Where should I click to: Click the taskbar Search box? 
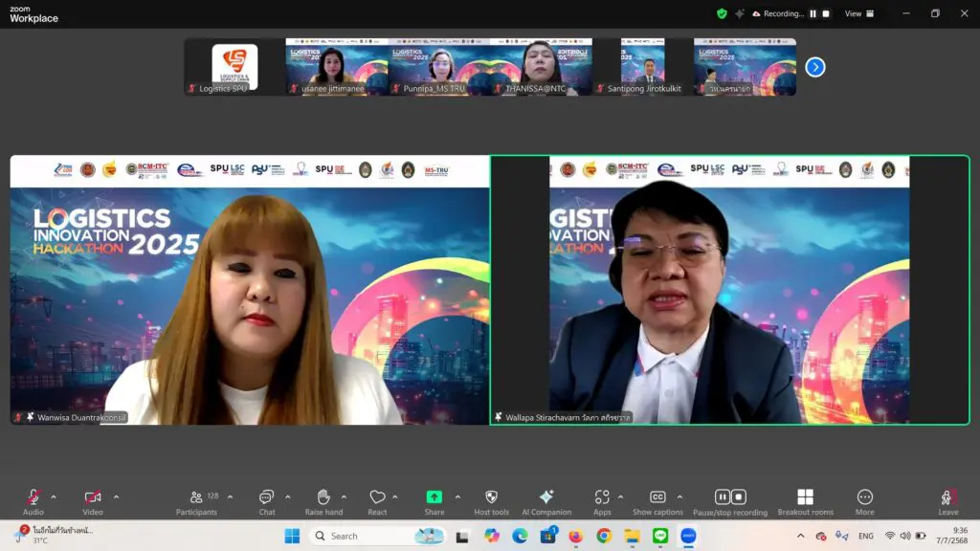point(378,536)
